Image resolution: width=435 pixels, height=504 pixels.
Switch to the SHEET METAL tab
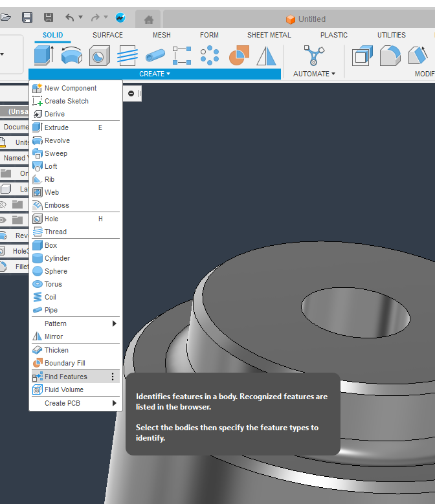point(269,35)
